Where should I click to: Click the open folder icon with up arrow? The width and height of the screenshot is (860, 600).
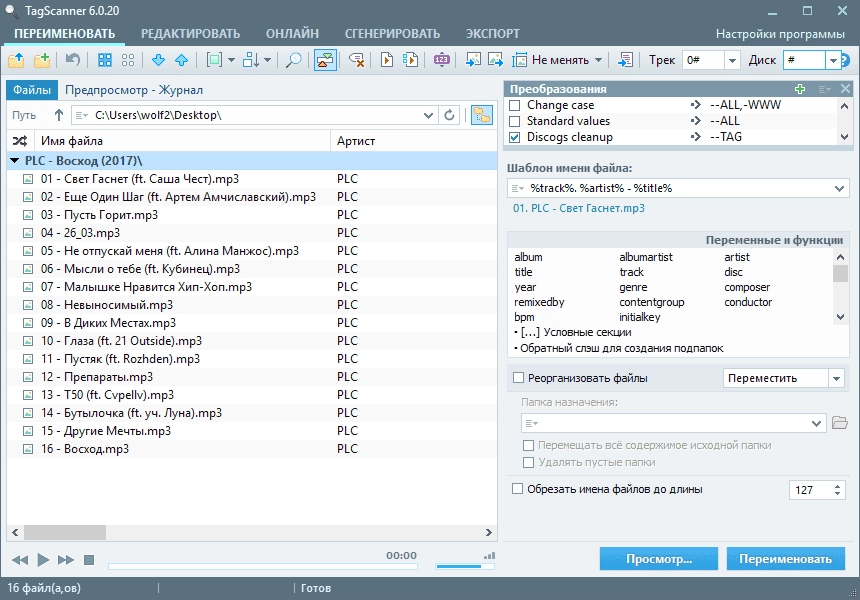point(16,60)
